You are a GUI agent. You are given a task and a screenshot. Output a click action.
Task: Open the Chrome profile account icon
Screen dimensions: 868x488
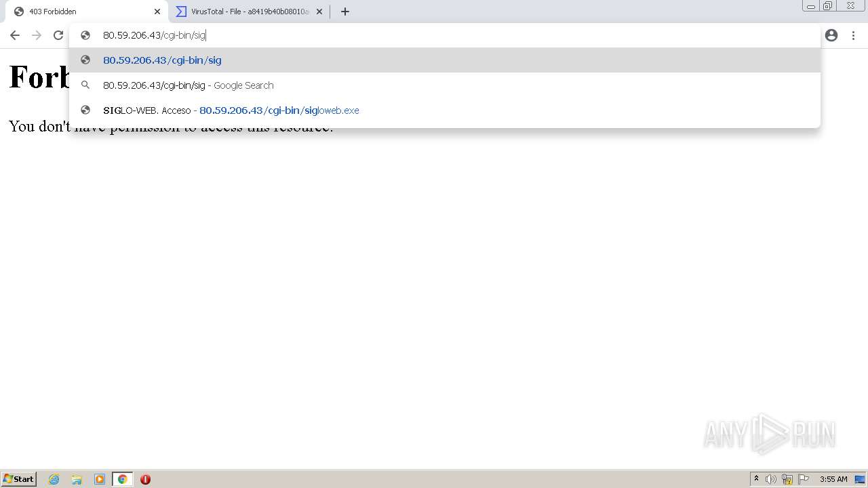(831, 35)
